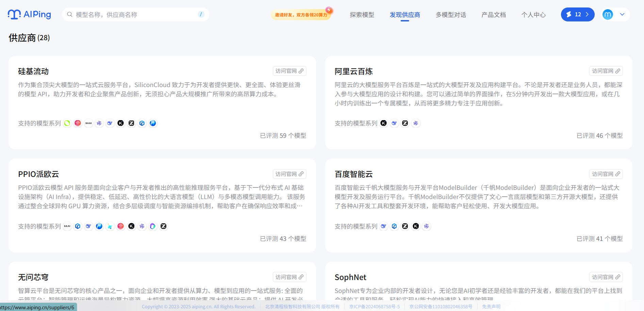Click the 已评测 59 个模型 text
644x311 pixels.
pos(283,135)
